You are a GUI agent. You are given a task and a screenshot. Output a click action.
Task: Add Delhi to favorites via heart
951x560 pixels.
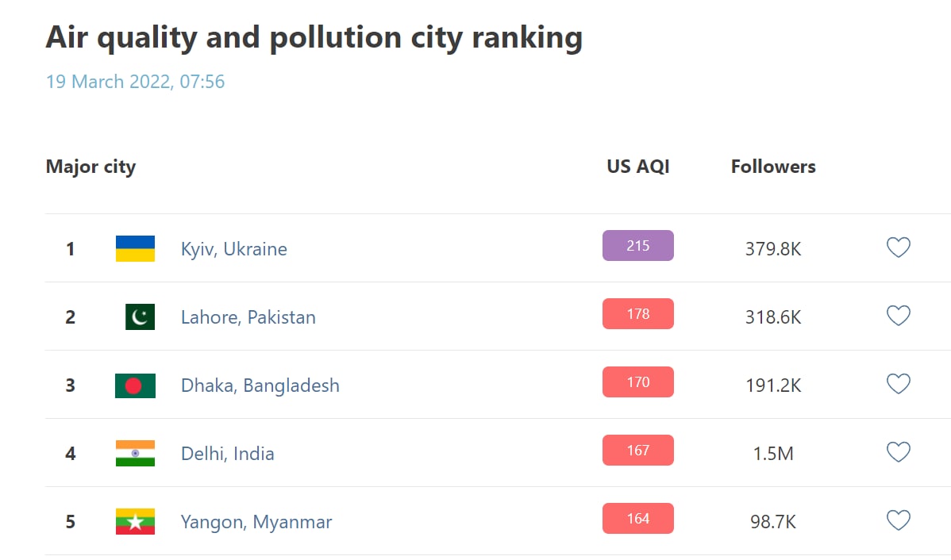pos(898,453)
